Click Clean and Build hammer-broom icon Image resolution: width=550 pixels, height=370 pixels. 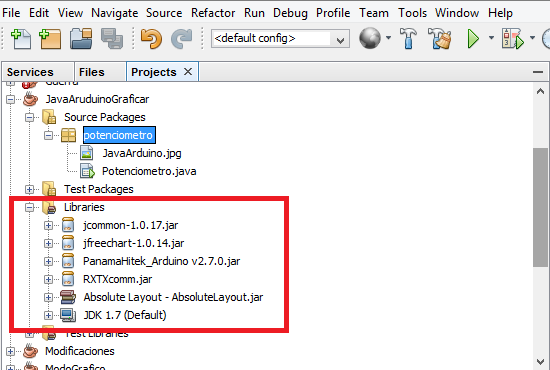pos(440,38)
